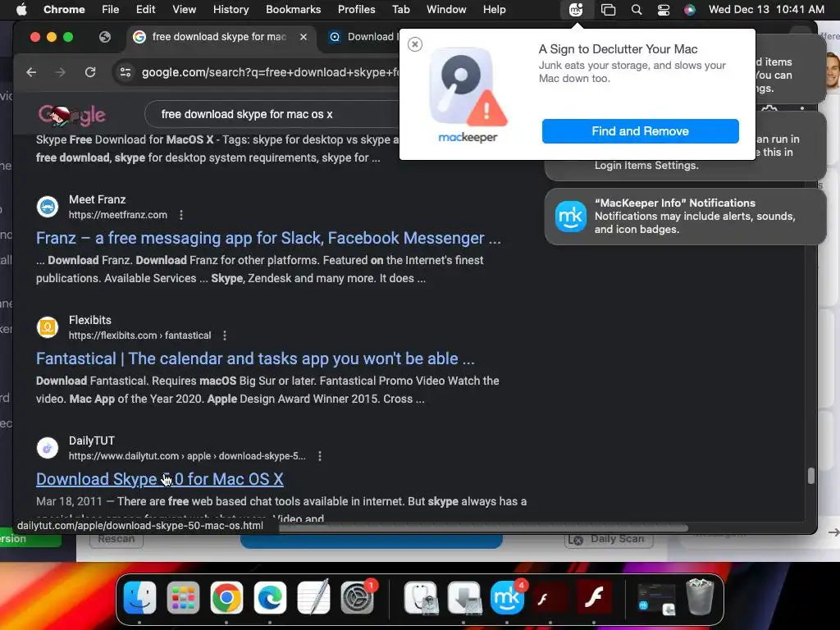The height and width of the screenshot is (630, 840).
Task: Open more options for Flexibits result
Action: (x=225, y=336)
